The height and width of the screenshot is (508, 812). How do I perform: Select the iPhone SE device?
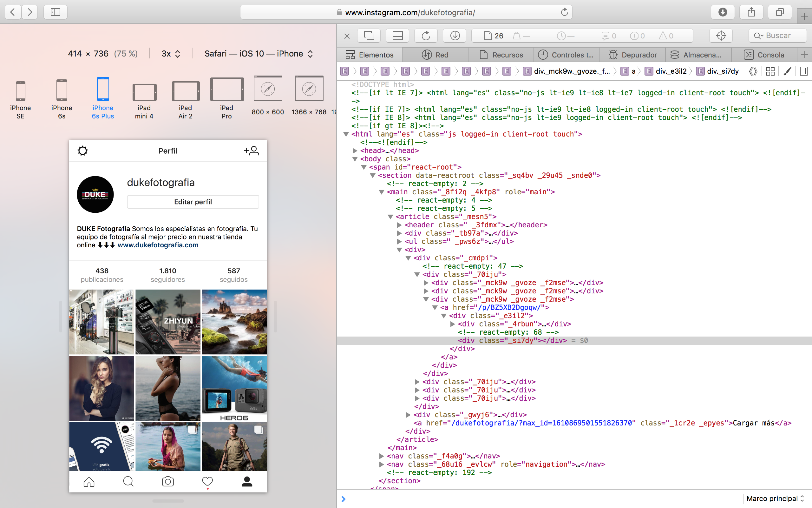point(21,100)
